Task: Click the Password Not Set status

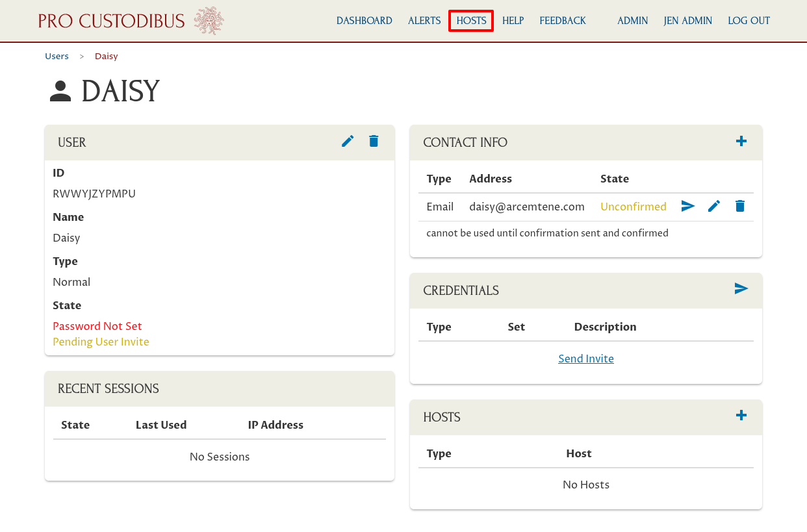Action: click(97, 326)
